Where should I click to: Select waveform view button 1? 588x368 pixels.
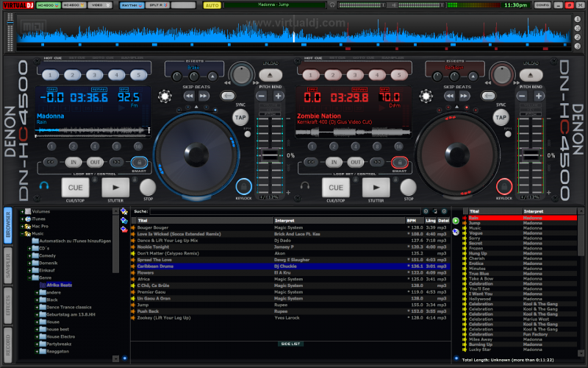(x=578, y=19)
